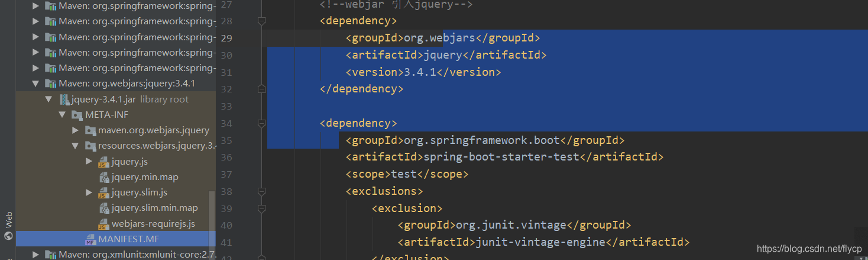The width and height of the screenshot is (868, 260).
Task: Select the jquery.js label in tree
Action: point(129,162)
